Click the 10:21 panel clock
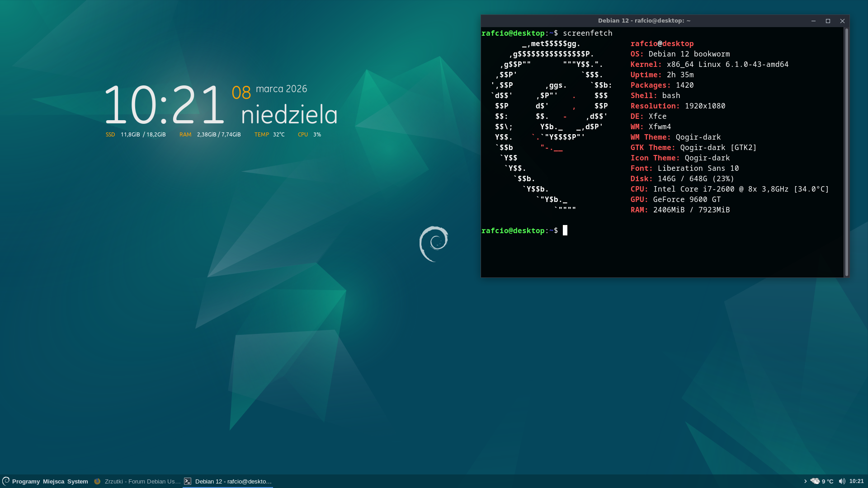 pyautogui.click(x=856, y=481)
